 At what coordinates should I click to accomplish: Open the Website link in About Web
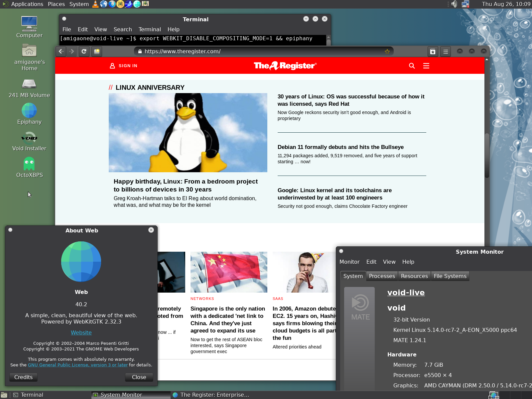81,332
